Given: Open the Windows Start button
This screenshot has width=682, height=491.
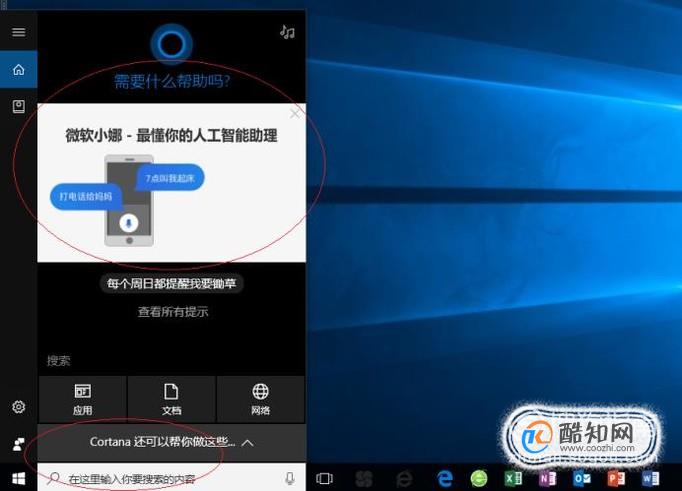Looking at the screenshot, I should pyautogui.click(x=19, y=478).
